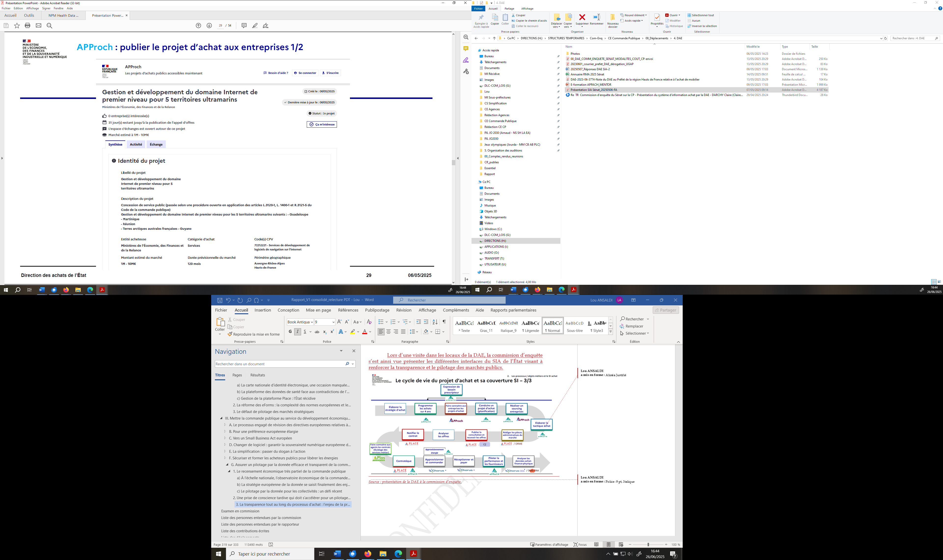943x560 pixels.
Task: Click Rechercher dans un document search field
Action: point(279,364)
